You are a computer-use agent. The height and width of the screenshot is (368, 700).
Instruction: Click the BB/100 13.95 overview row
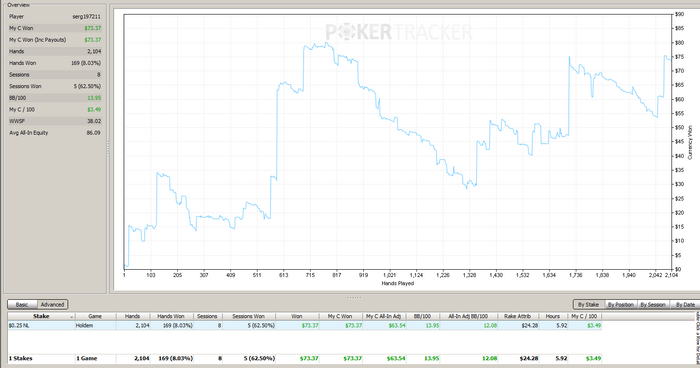(x=55, y=98)
